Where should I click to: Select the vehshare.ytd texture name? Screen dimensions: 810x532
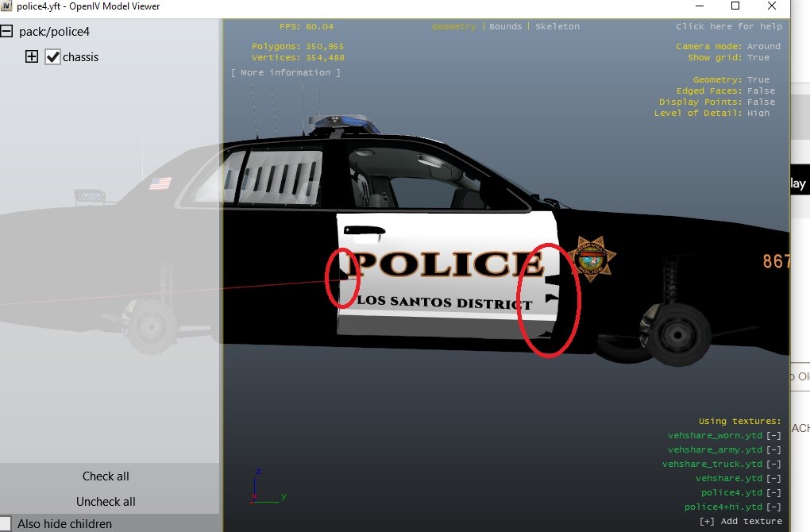pos(729,478)
